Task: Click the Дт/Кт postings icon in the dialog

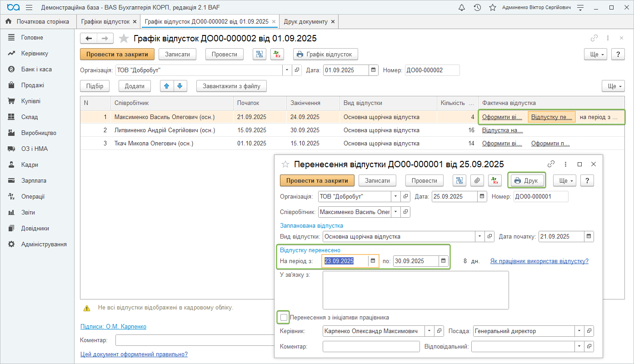Action: [x=495, y=180]
